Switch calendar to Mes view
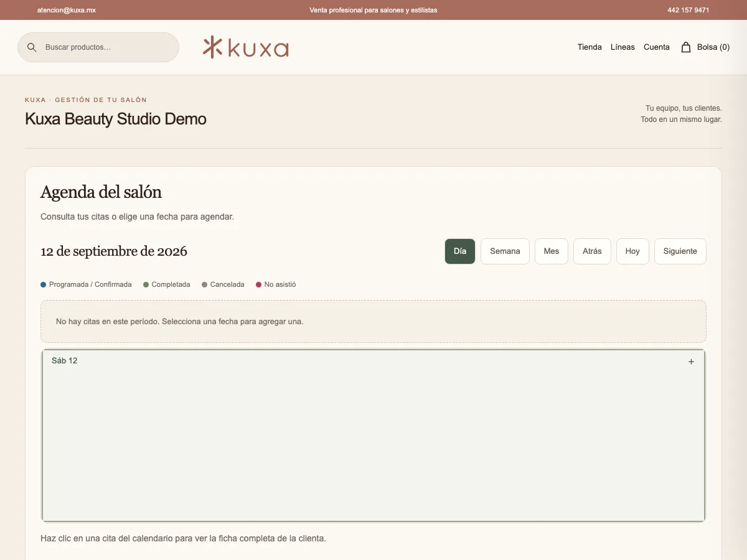Image resolution: width=747 pixels, height=560 pixels. tap(552, 251)
